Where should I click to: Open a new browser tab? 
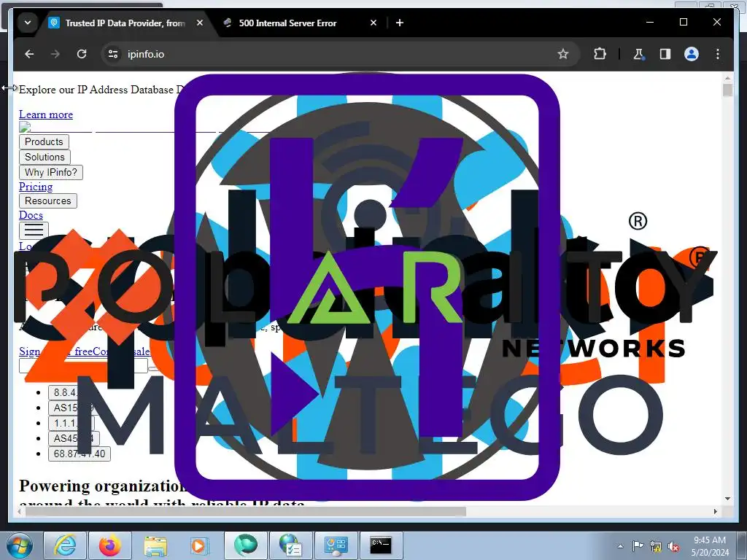click(x=400, y=23)
